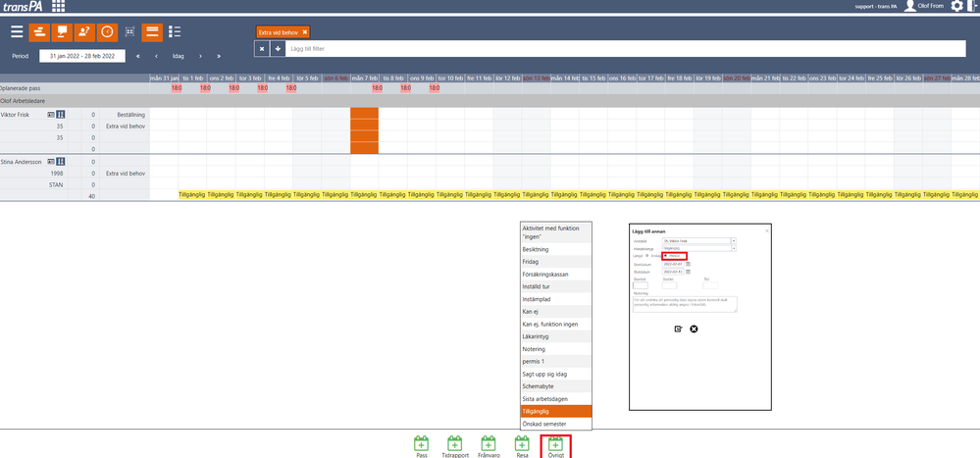
Task: Open the Slutdatum calendar picker
Action: pyautogui.click(x=688, y=272)
